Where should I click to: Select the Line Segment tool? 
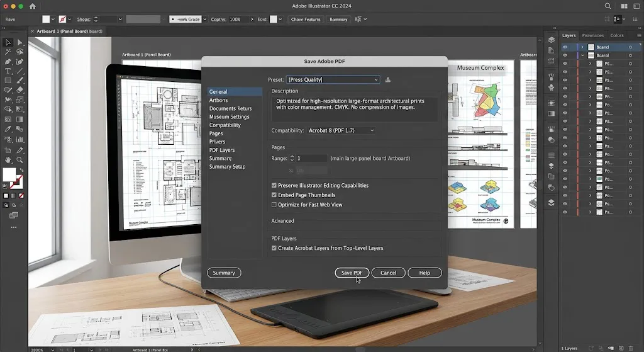pos(19,71)
